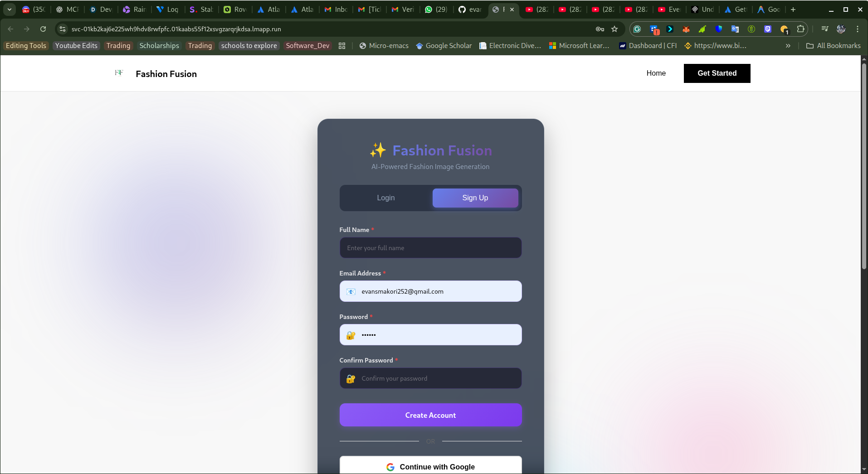Click the Full Name input field
Image resolution: width=868 pixels, height=474 pixels.
tap(430, 248)
